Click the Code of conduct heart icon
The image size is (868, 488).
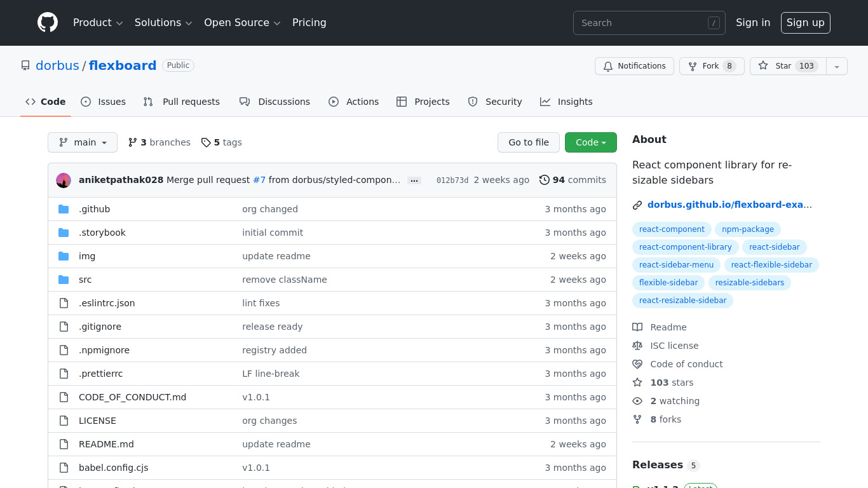click(x=637, y=364)
